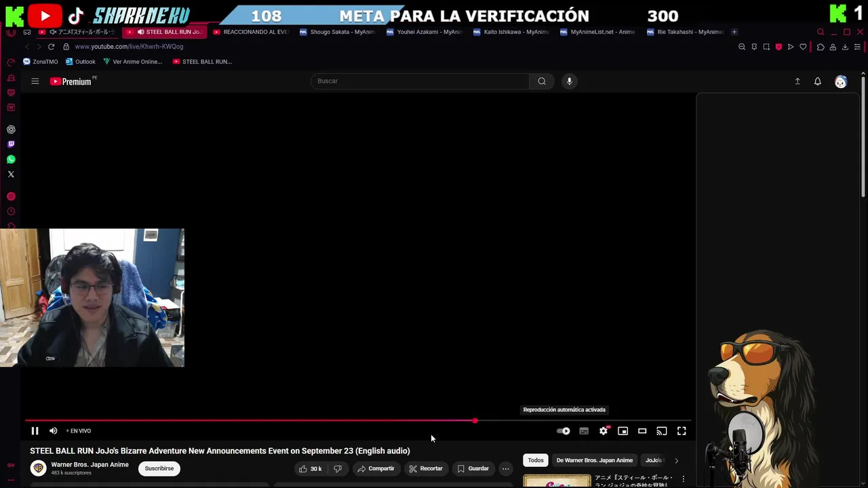Open the STEEL BALL RUN bookmark

coord(202,62)
